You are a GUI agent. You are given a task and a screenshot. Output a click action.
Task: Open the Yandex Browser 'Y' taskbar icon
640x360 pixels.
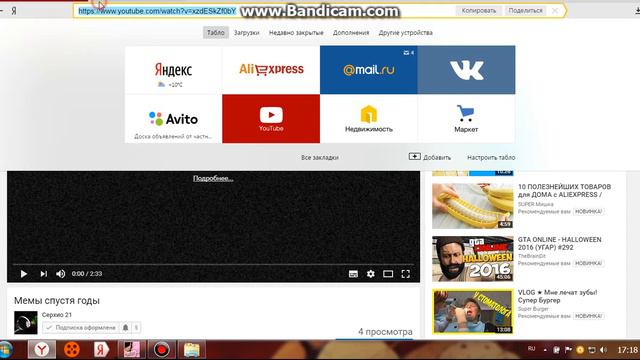42,350
